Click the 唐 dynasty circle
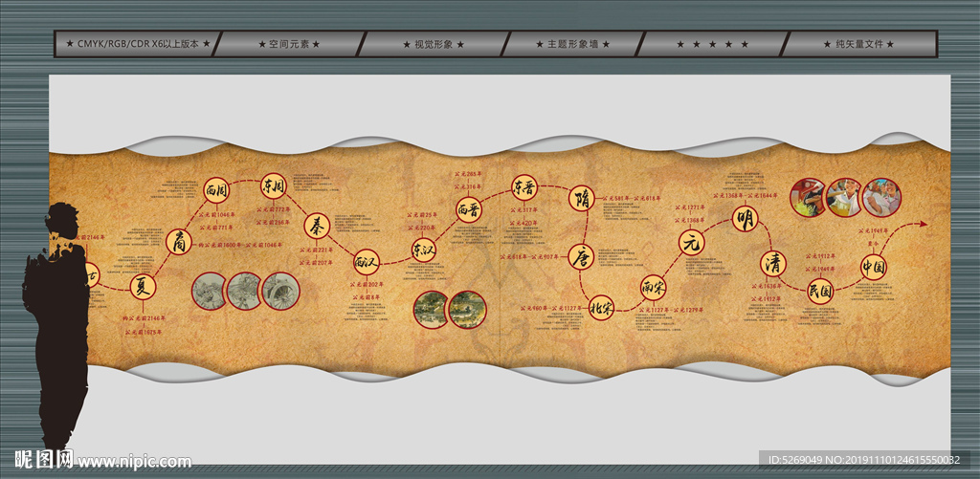The image size is (980, 479). (x=581, y=256)
